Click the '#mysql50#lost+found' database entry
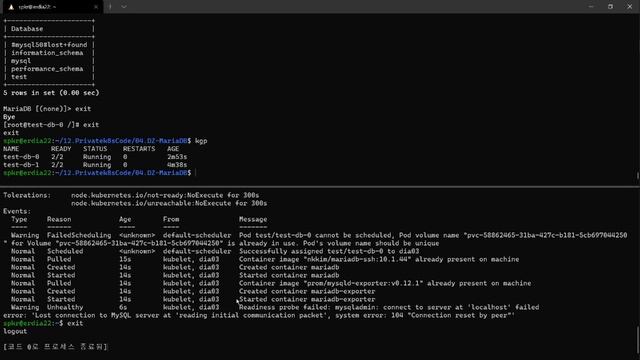Screen dimensions: 640x360 tap(49, 45)
